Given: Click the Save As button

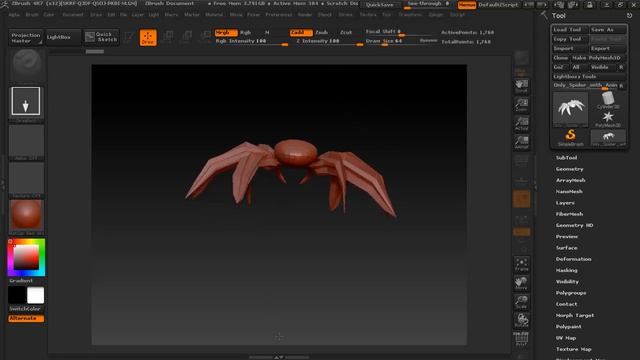Looking at the screenshot, I should click(x=608, y=30).
